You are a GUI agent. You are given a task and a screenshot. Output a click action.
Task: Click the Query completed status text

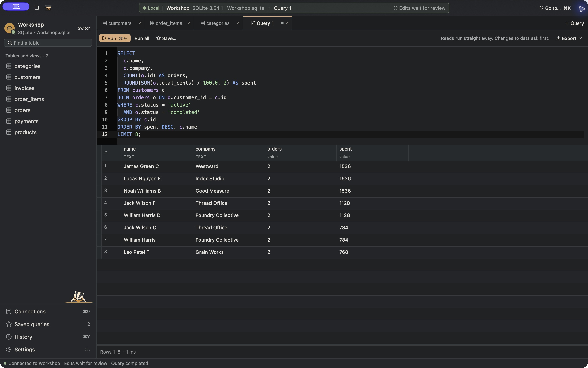(x=129, y=363)
